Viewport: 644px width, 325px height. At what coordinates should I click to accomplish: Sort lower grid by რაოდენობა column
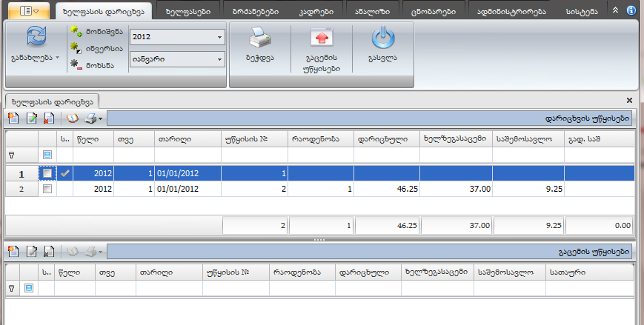click(302, 272)
